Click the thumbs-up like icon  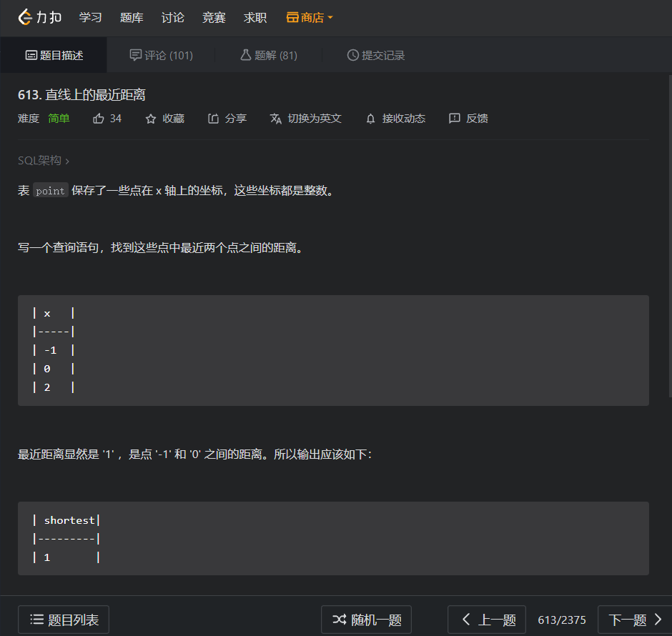click(99, 119)
